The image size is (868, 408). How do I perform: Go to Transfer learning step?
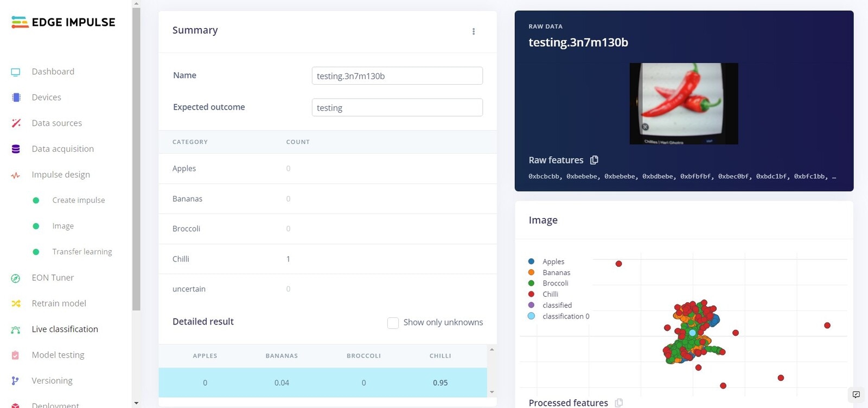[x=82, y=252]
